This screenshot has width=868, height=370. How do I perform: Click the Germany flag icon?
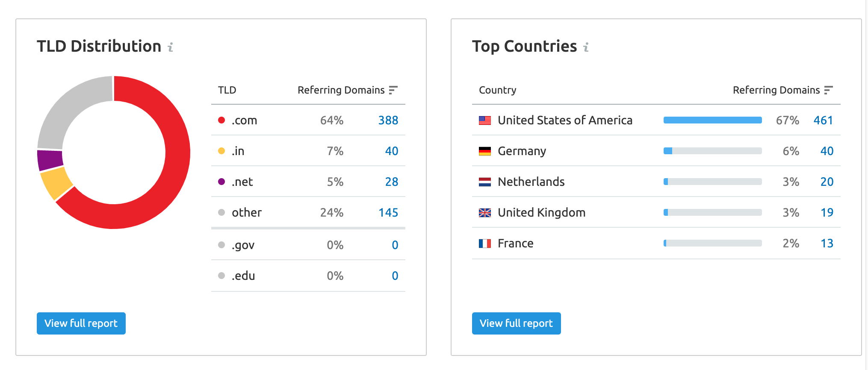click(x=485, y=151)
